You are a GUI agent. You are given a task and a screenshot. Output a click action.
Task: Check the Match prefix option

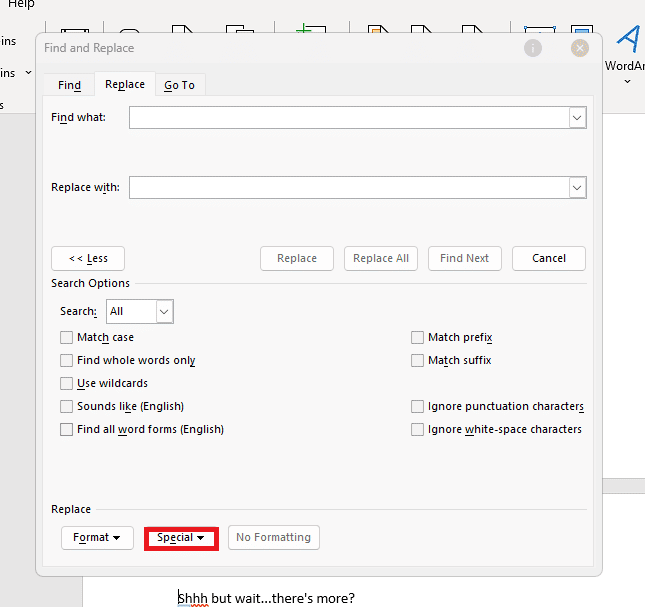418,338
